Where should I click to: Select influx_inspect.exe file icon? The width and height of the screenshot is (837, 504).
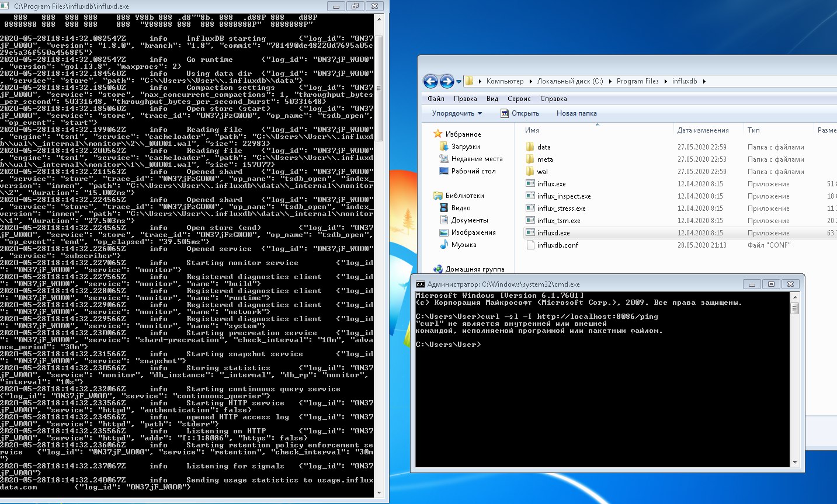pos(530,196)
